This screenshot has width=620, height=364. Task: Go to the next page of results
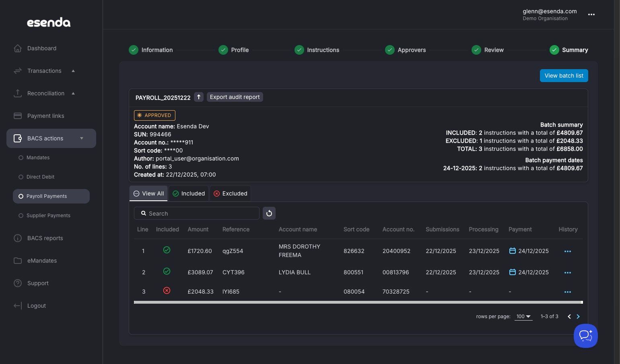click(578, 317)
